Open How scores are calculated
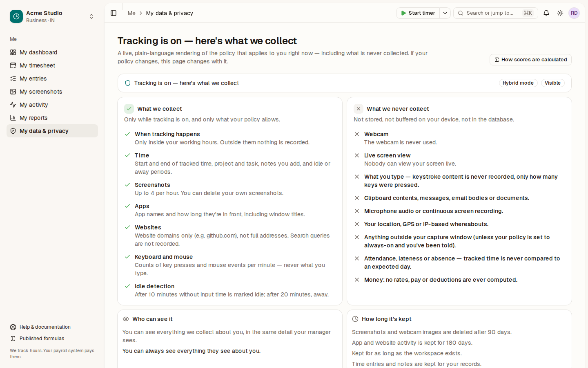The image size is (588, 368). point(530,60)
